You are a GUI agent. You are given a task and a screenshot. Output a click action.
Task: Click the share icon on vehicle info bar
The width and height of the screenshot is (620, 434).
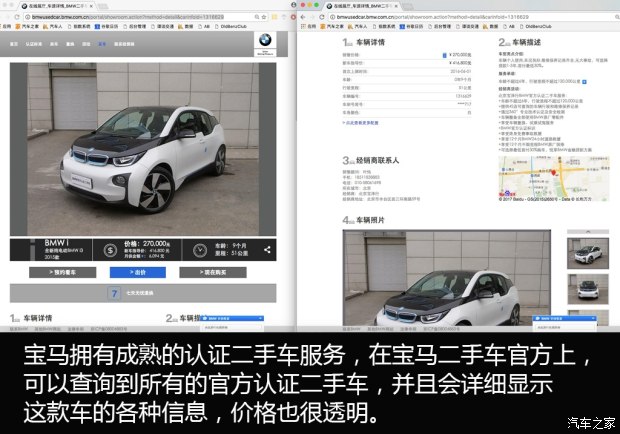pyautogui.click(x=267, y=250)
